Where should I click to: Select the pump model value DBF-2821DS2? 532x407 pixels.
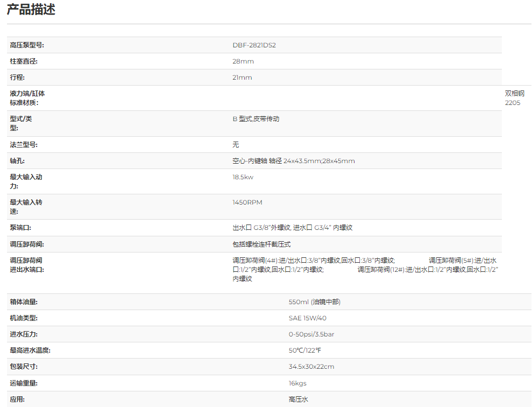(x=254, y=45)
